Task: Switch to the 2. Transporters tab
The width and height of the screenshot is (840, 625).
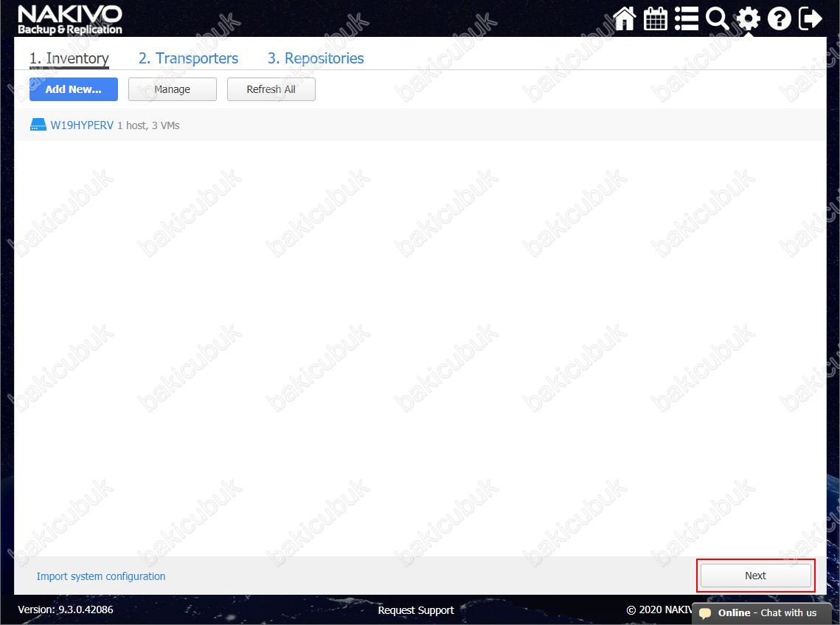Action: [x=188, y=58]
